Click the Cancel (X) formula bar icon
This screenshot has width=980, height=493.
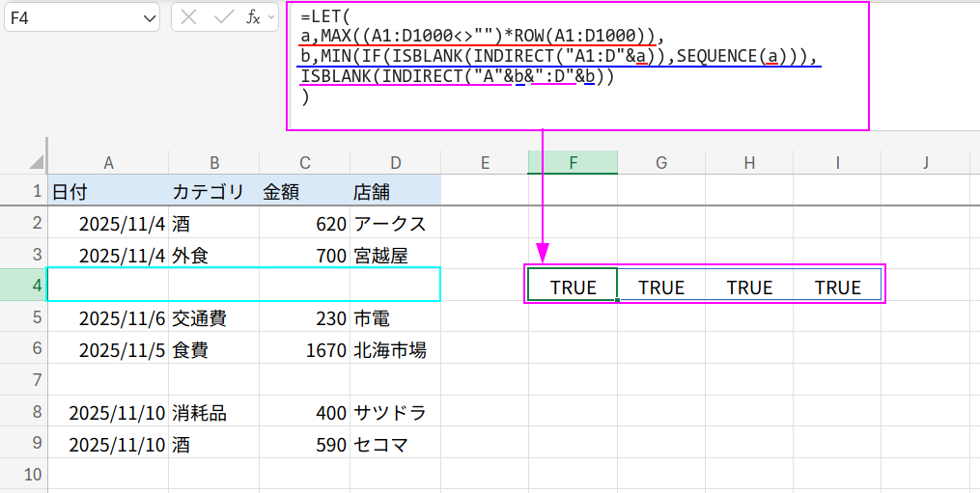pos(188,18)
